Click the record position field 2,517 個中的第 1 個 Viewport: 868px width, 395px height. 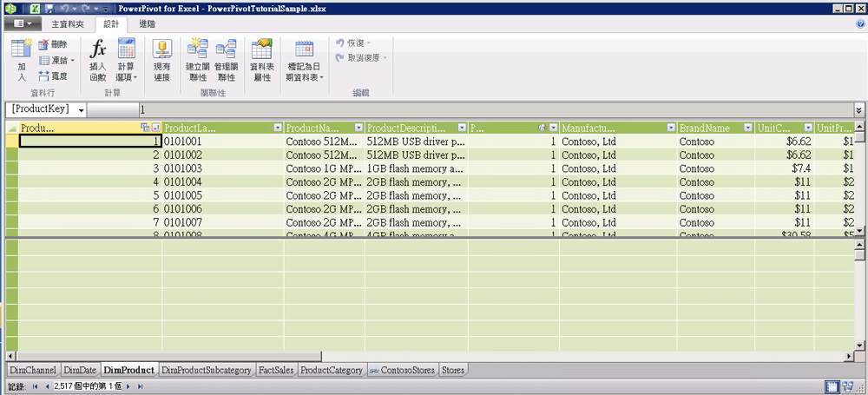(88, 386)
